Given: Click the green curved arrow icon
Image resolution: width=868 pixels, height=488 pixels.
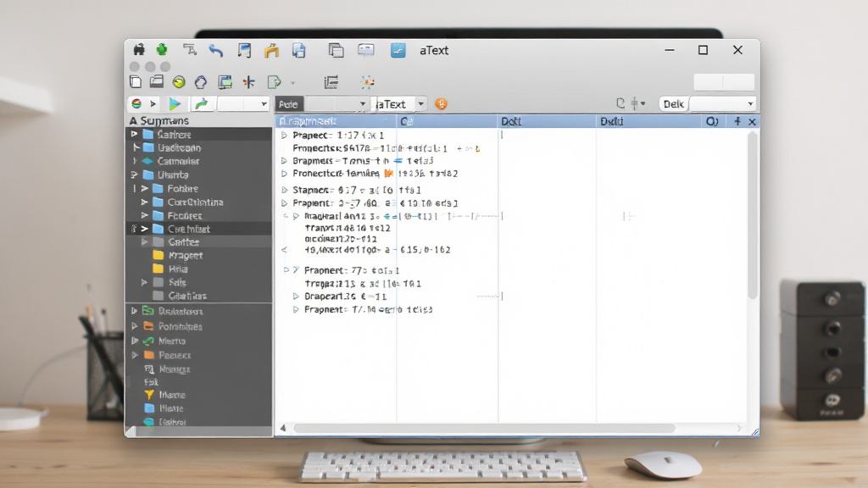Looking at the screenshot, I should pyautogui.click(x=202, y=103).
